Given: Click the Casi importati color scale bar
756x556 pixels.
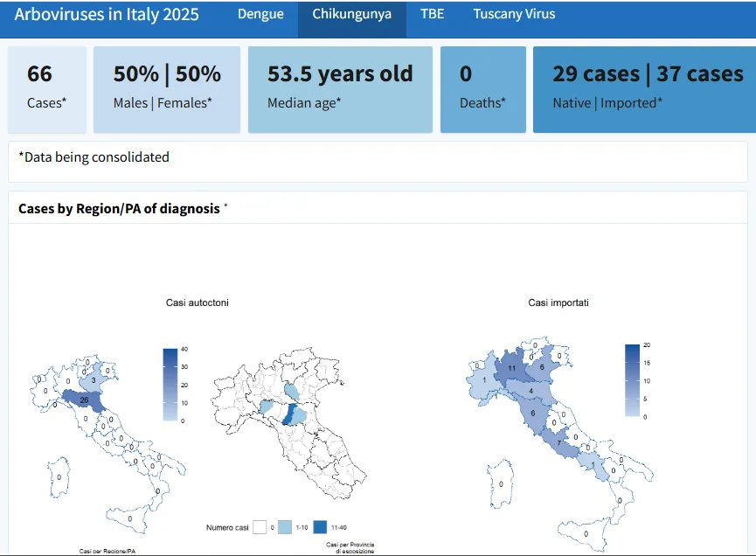Looking at the screenshot, I should (x=632, y=380).
